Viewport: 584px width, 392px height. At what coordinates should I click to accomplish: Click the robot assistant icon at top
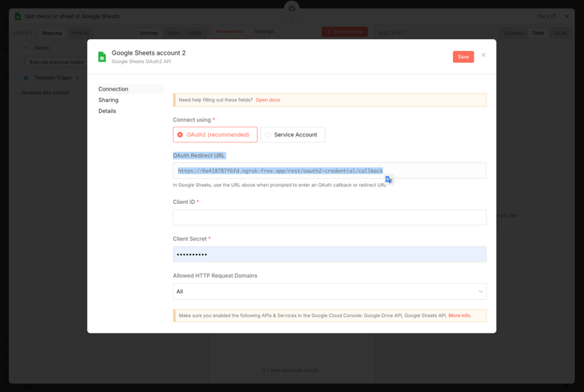click(292, 7)
